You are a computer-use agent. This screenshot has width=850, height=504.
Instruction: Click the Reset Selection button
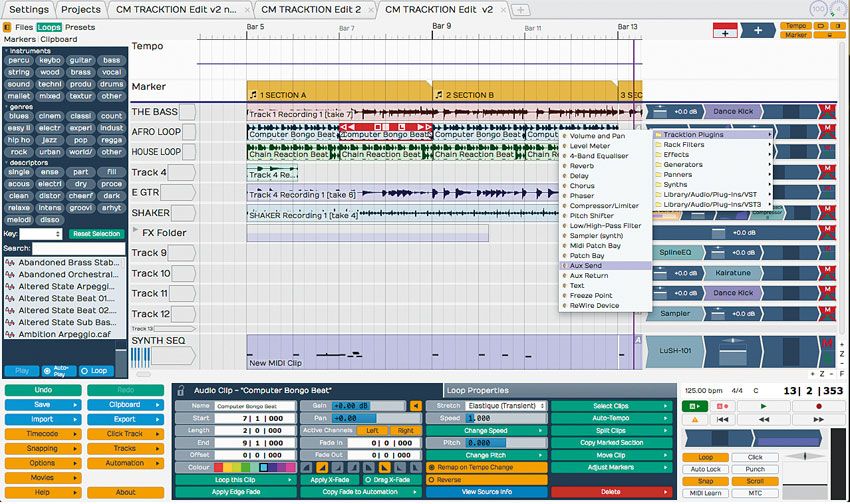(96, 234)
